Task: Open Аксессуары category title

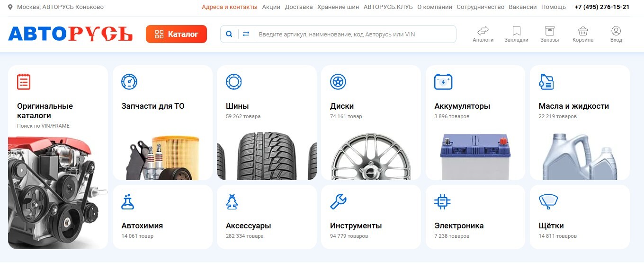Action: (x=249, y=226)
